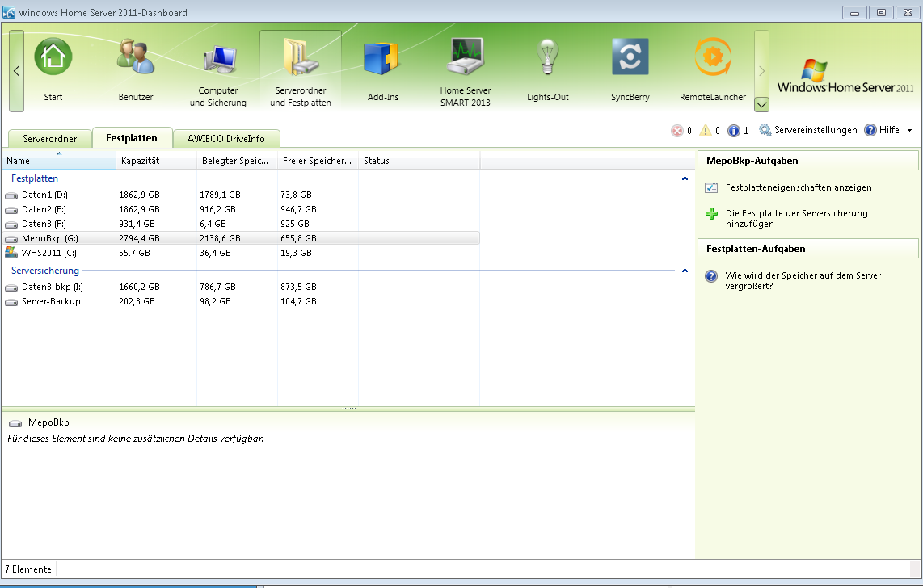Select the MepoBkp (G:) row name
The width and height of the screenshot is (923, 588).
50,239
